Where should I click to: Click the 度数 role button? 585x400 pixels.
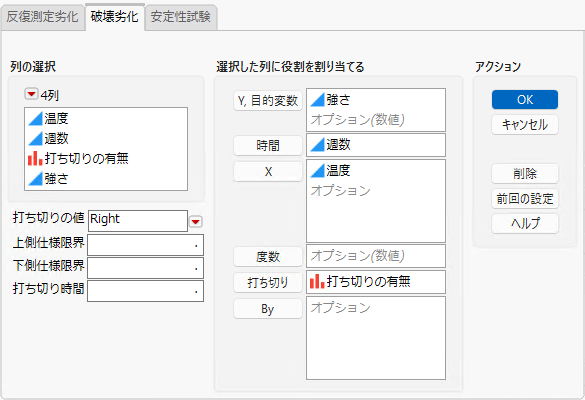(x=268, y=257)
